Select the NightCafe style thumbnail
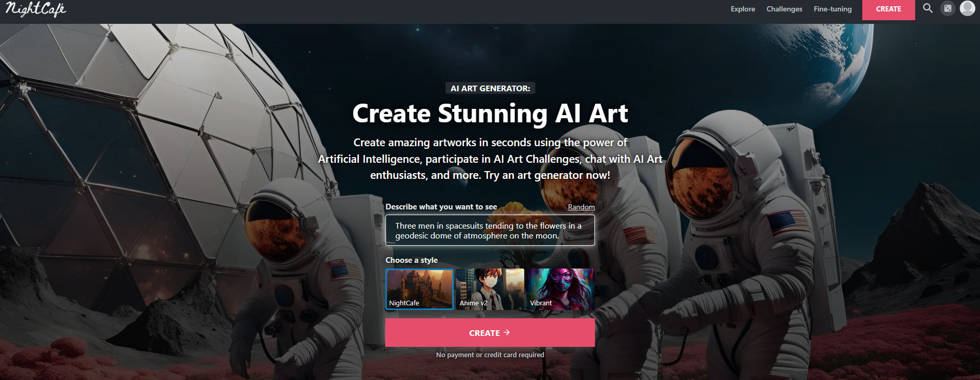Image resolution: width=980 pixels, height=380 pixels. pyautogui.click(x=419, y=289)
